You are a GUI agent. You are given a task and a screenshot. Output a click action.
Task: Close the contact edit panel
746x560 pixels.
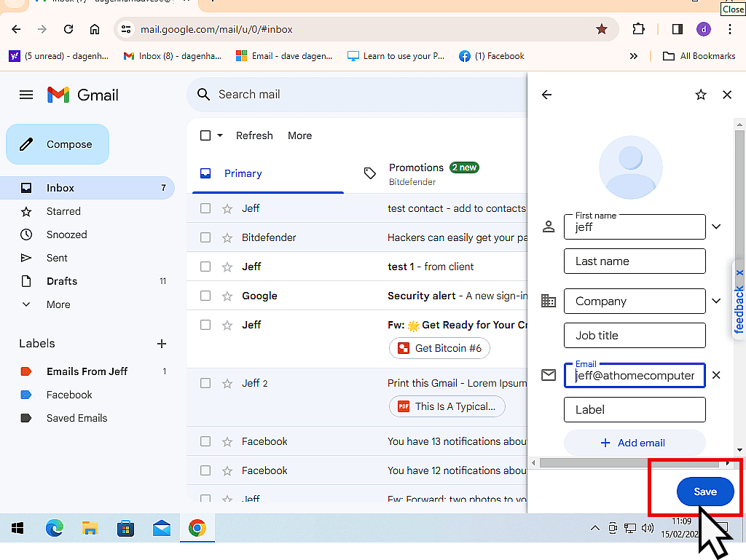point(726,95)
